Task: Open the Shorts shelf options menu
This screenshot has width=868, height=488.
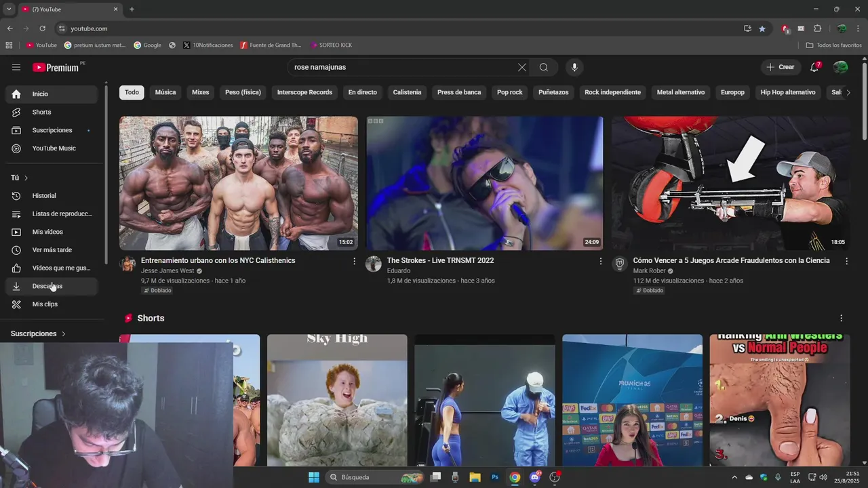Action: pos(842,319)
